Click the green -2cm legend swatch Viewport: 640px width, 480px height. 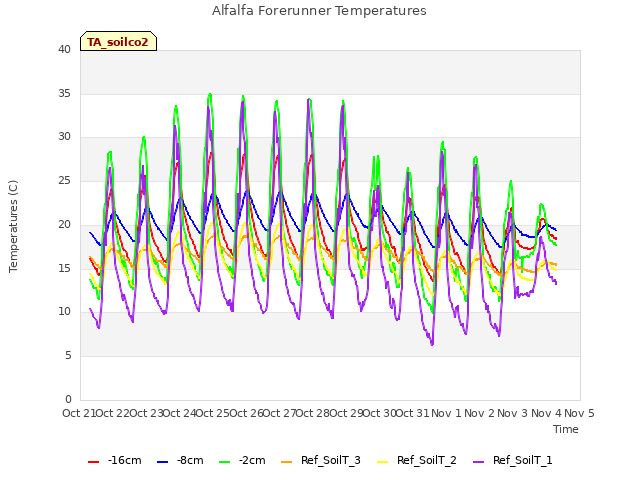point(224,462)
